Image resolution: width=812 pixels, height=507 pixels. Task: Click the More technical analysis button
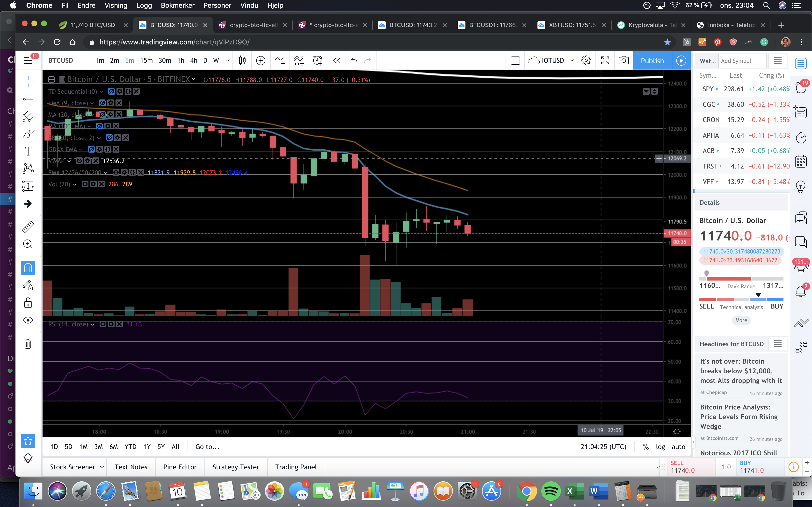click(x=741, y=320)
